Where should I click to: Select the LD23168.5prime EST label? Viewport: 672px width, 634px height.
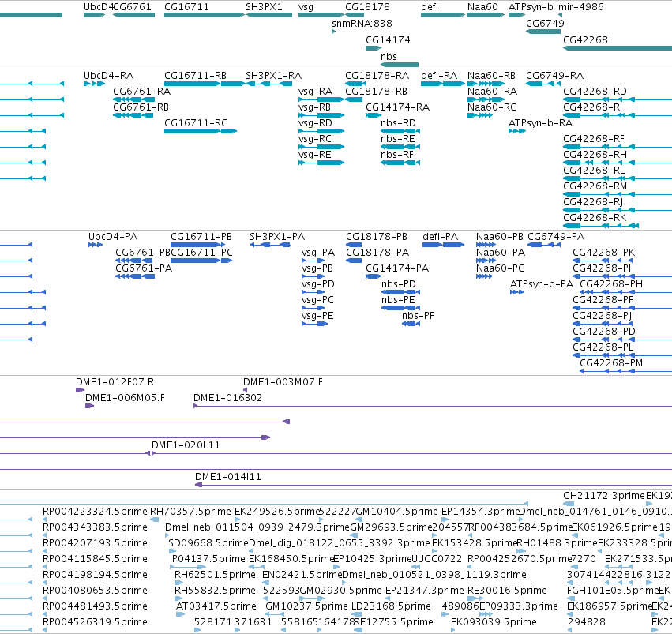pyautogui.click(x=391, y=606)
